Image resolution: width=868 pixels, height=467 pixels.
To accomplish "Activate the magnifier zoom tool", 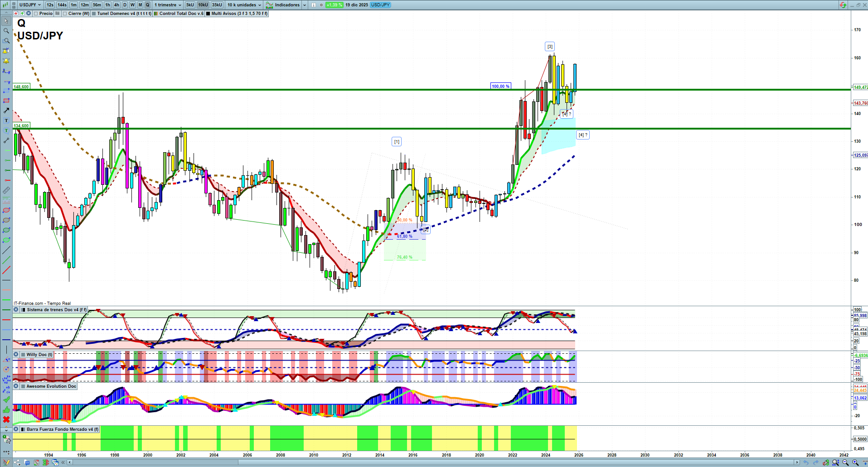I will tap(6, 31).
